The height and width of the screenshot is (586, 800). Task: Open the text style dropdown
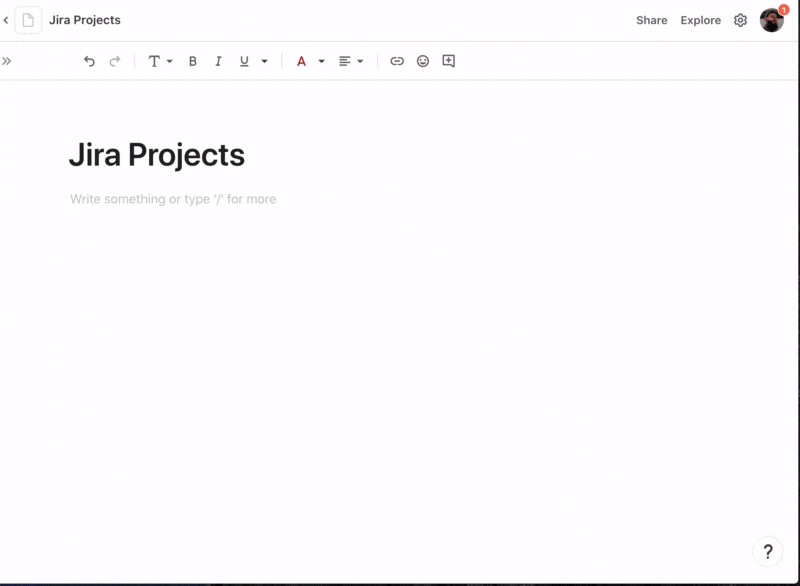[158, 61]
